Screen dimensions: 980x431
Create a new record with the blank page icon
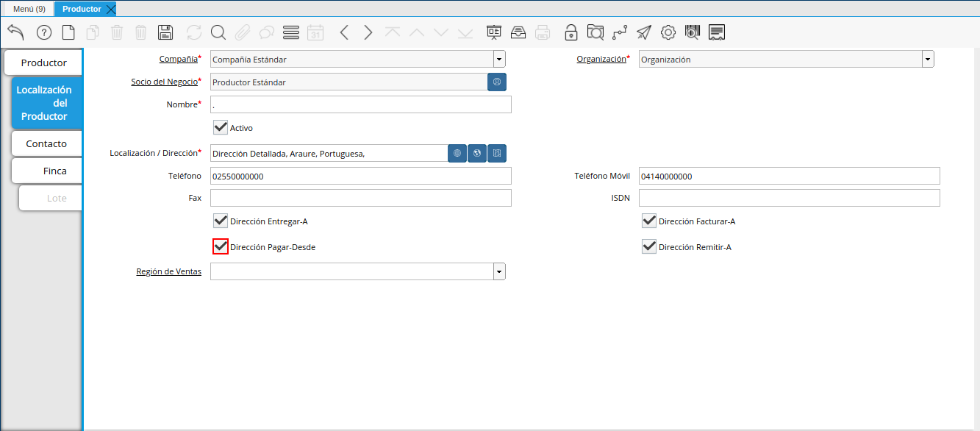coord(68,32)
